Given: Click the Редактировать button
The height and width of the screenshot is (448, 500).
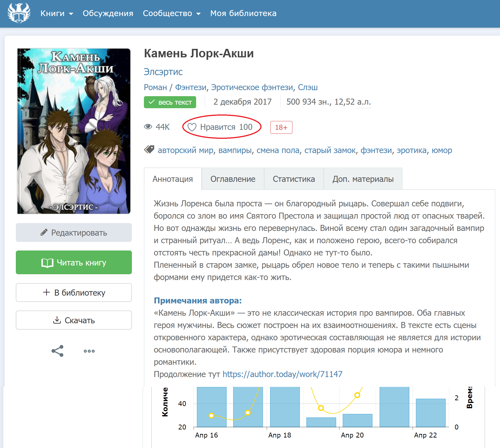Looking at the screenshot, I should tap(74, 232).
